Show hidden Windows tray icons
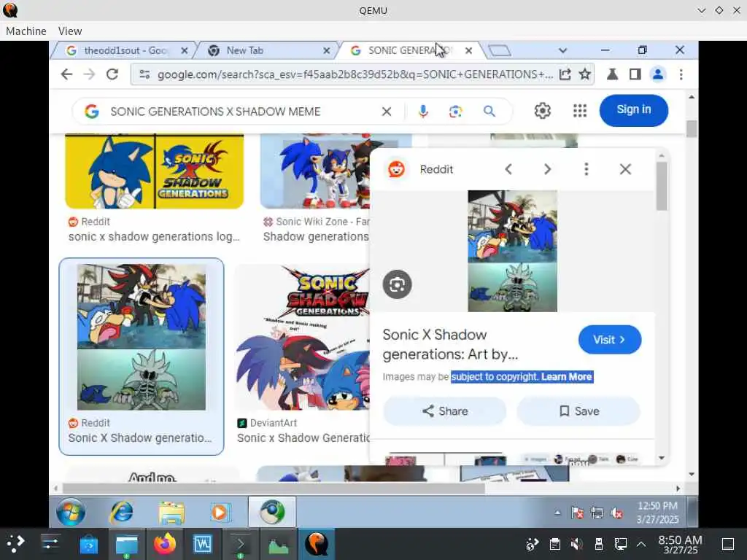 tap(557, 513)
